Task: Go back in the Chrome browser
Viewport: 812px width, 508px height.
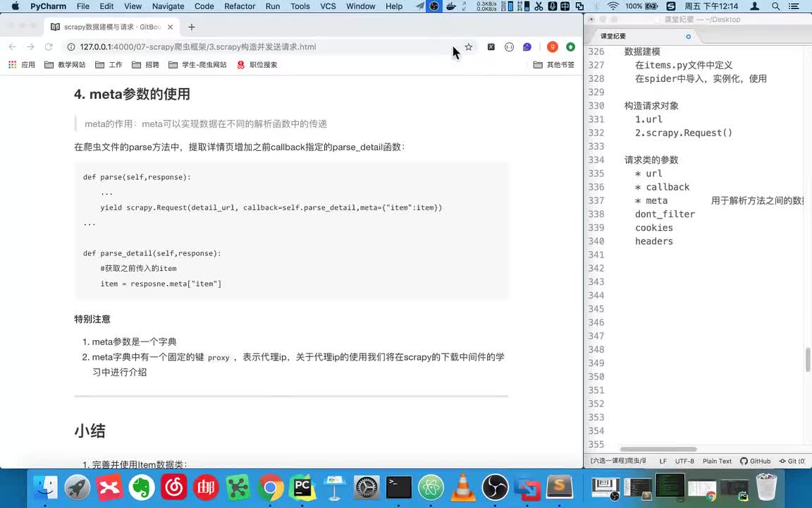Action: [x=13, y=47]
